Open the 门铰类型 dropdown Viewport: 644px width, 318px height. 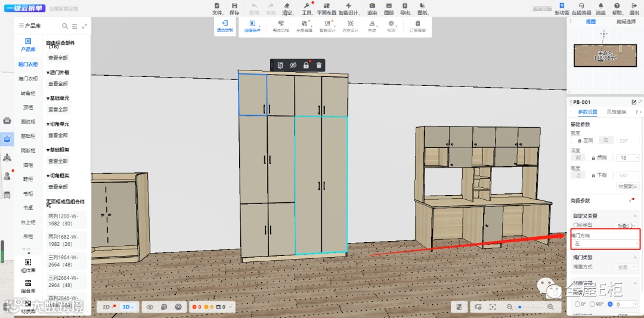(625, 225)
